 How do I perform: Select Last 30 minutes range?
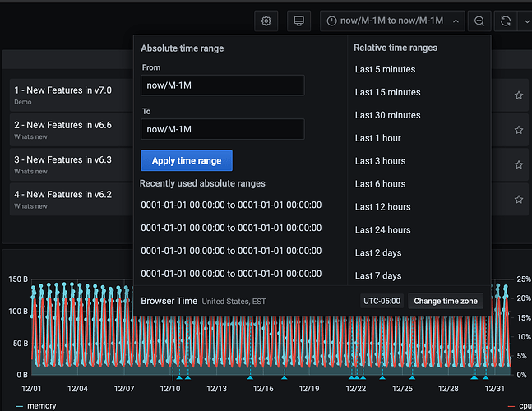[388, 115]
